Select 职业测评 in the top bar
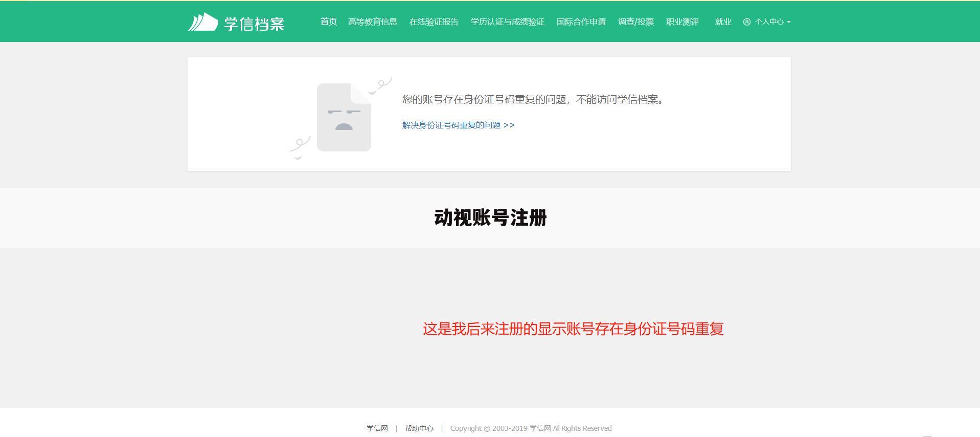 [682, 21]
